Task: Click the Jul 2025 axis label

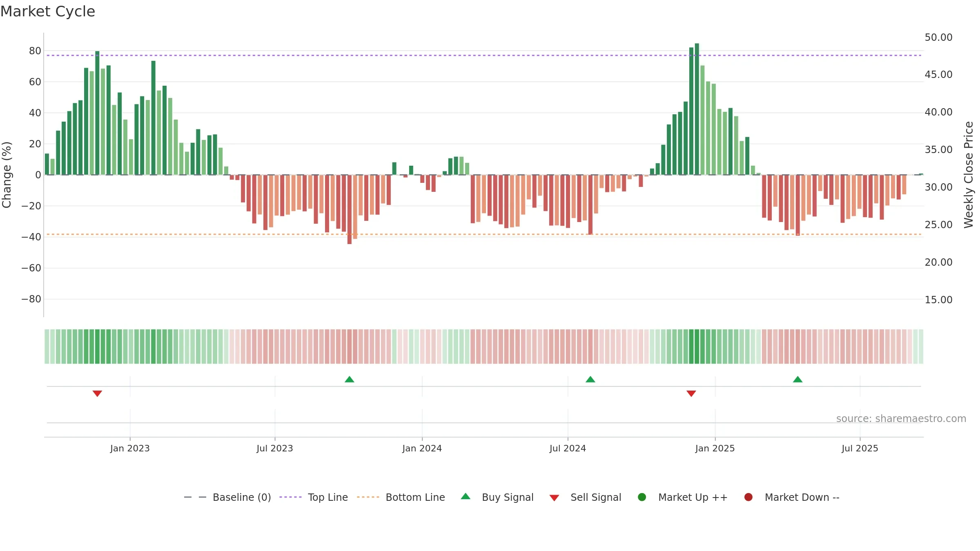Action: 860,448
